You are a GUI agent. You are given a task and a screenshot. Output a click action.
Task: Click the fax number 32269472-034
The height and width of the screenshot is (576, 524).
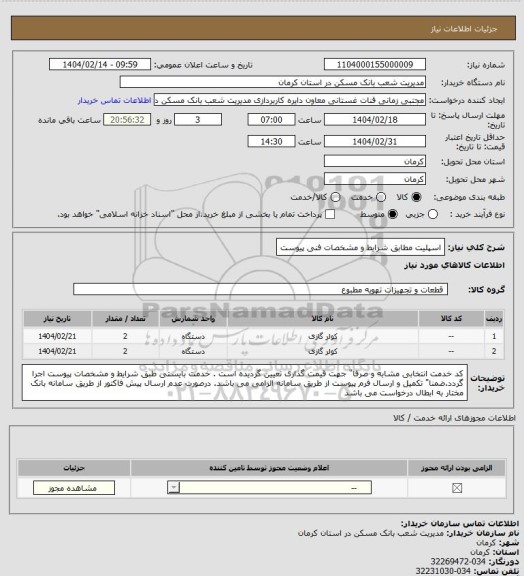(458, 562)
